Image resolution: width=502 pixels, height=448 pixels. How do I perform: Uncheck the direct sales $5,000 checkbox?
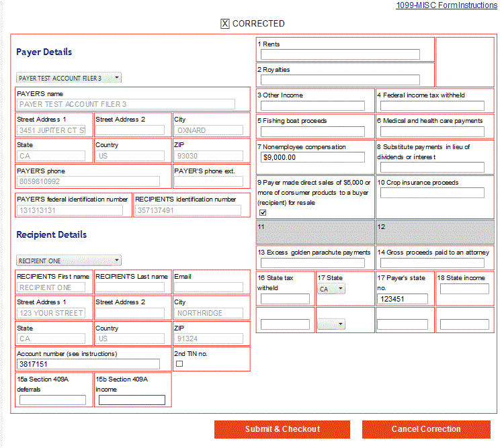[263, 212]
